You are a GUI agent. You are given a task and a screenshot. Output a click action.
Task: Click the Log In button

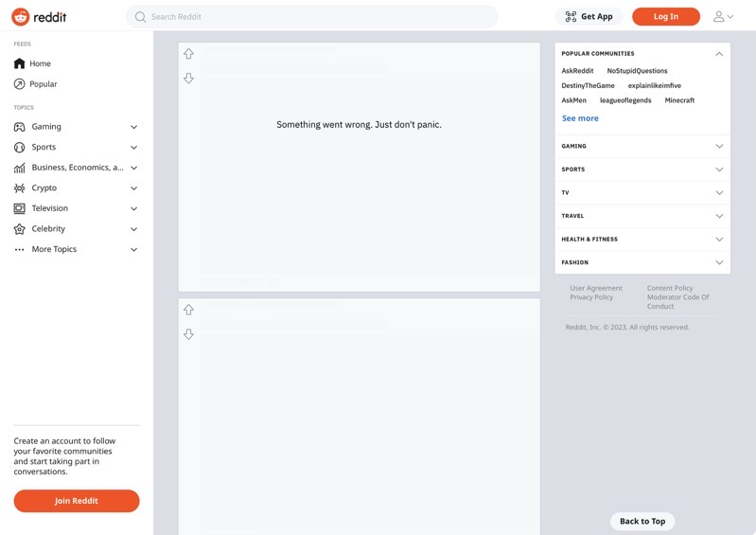pos(666,16)
